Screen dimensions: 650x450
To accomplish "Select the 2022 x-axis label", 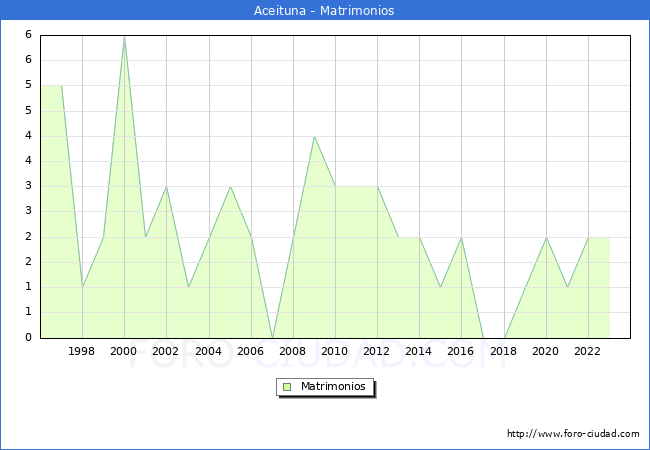I will tap(587, 351).
